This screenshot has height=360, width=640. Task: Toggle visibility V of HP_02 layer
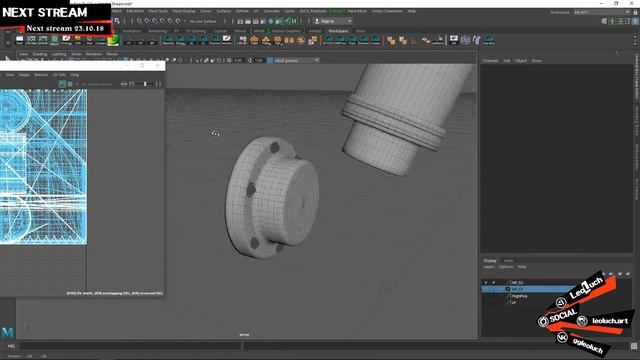point(486,282)
